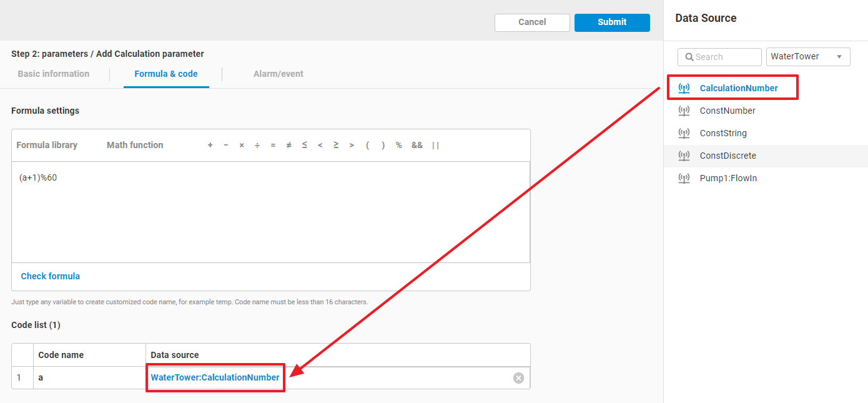Switch to Alarm/event tab
This screenshot has height=403, width=868.
[x=278, y=74]
